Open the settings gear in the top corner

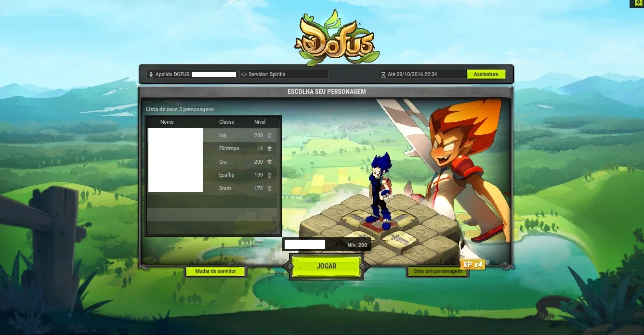(638, 3)
